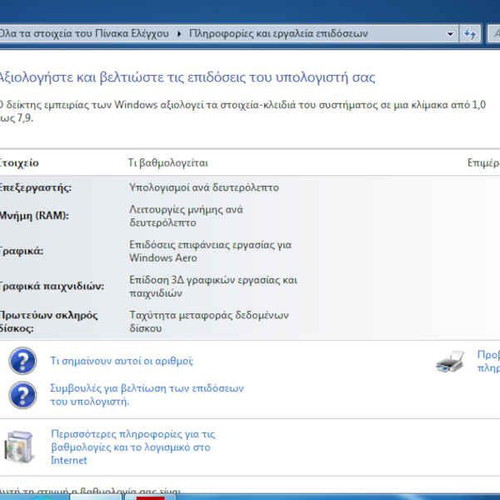The image size is (500, 500).
Task: Refresh the address bar using the arrows button
Action: 470,34
